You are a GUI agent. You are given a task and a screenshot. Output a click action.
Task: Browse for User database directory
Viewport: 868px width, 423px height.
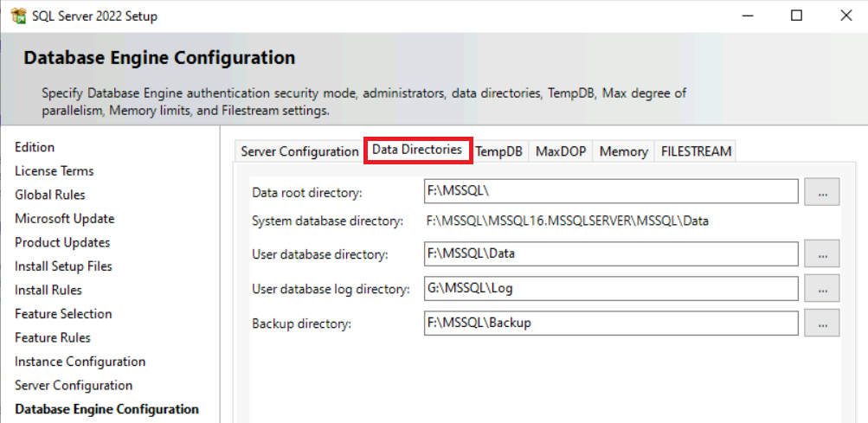click(x=822, y=253)
